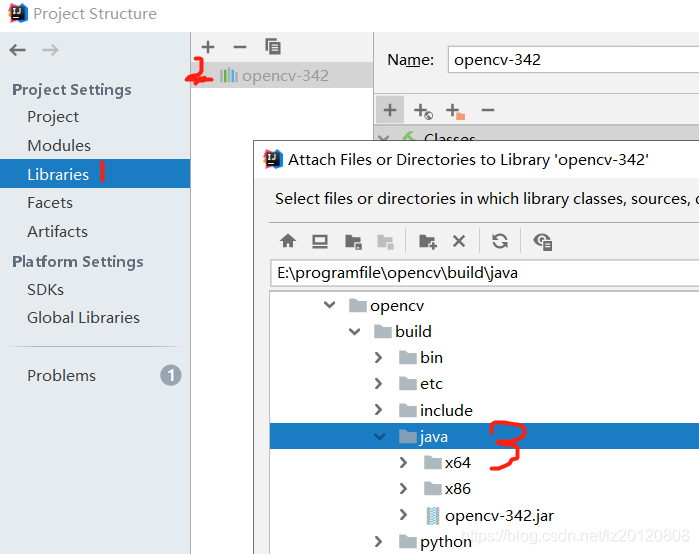Viewport: 699px width, 554px height.
Task: Click the Delete (X) toolbar icon
Action: 459,241
